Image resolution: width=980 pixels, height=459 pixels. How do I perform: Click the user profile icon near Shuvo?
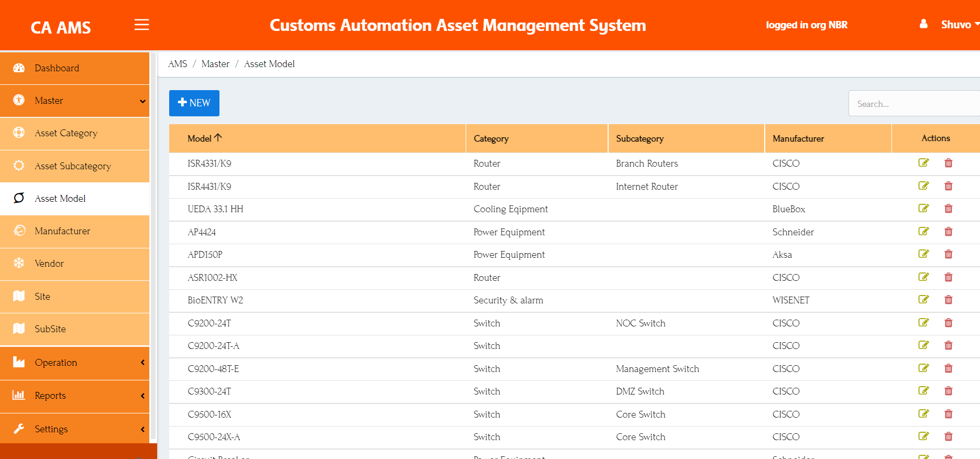(x=923, y=24)
